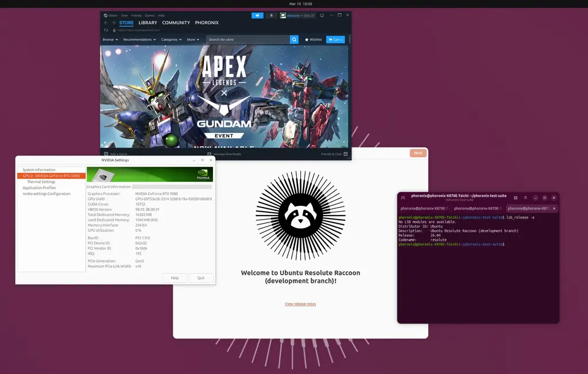Open the Browse dropdown in Steam store
Image resolution: width=588 pixels, height=374 pixels.
(109, 40)
